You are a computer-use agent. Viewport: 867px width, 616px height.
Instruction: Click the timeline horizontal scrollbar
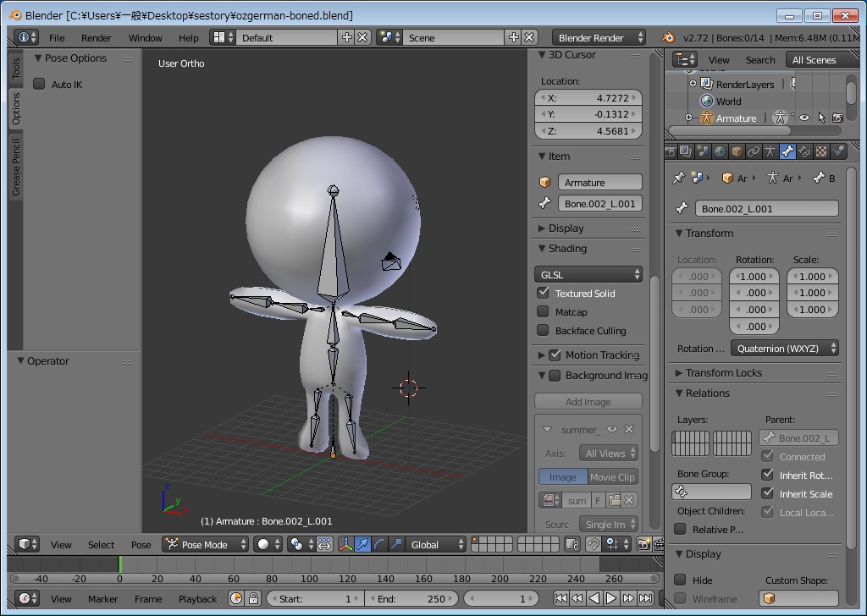tap(334, 579)
